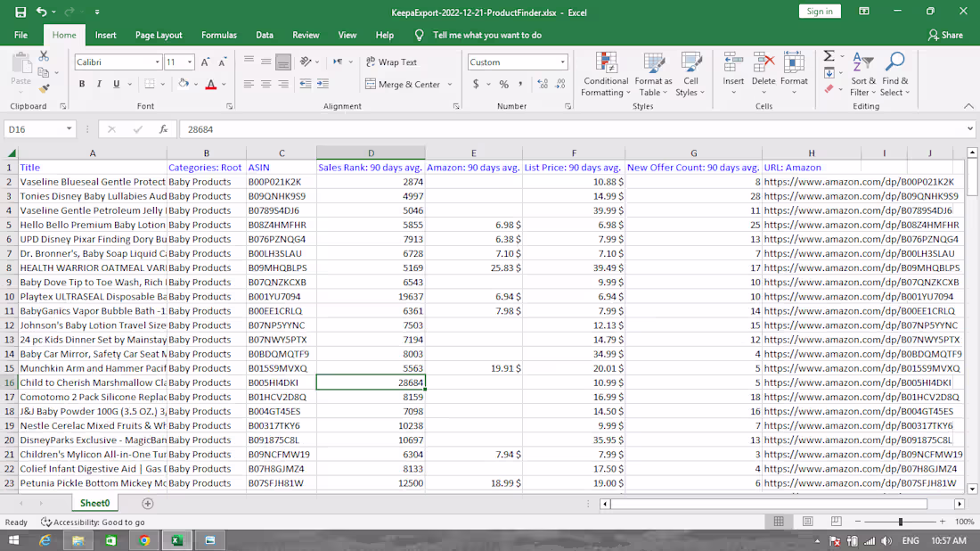
Task: Toggle Wrap Text
Action: pyautogui.click(x=391, y=62)
